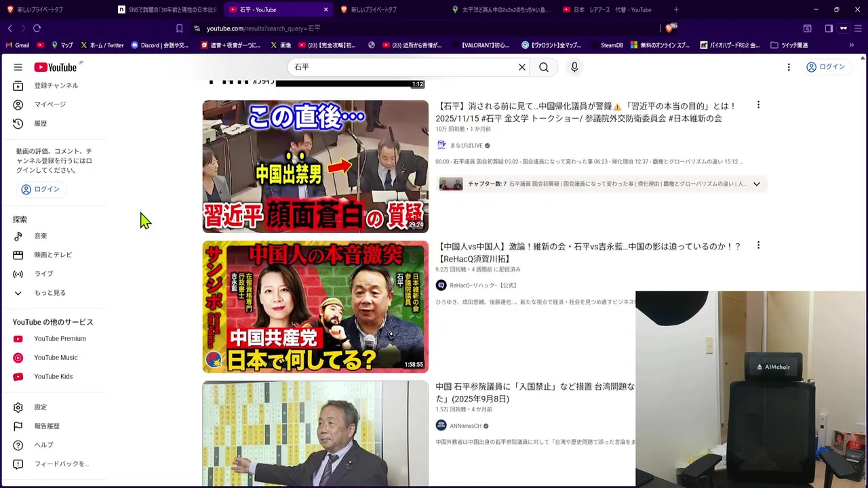Open Brave Shields lion icon
The width and height of the screenshot is (868, 488).
coord(671,28)
